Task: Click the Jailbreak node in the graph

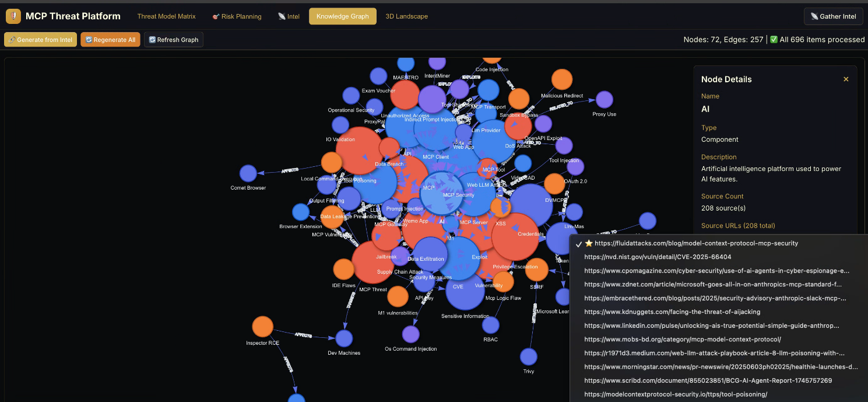Action: point(386,256)
